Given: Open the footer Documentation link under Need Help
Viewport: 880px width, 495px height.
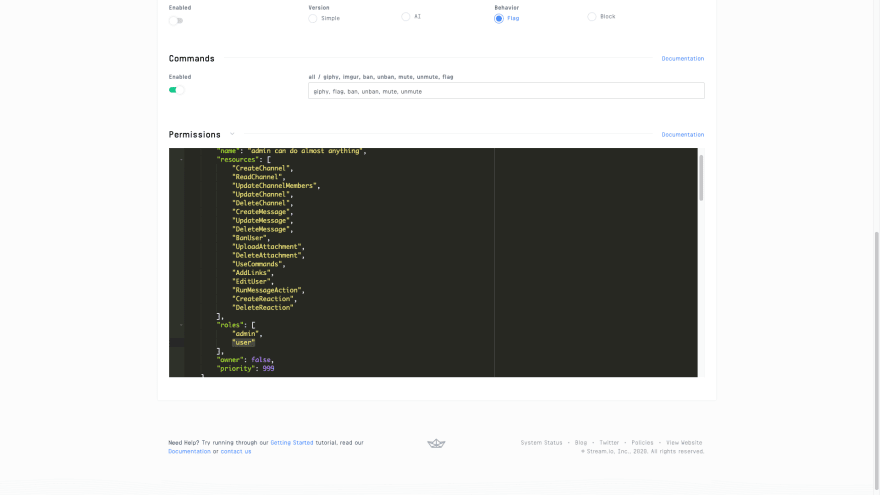Looking at the screenshot, I should (x=189, y=451).
